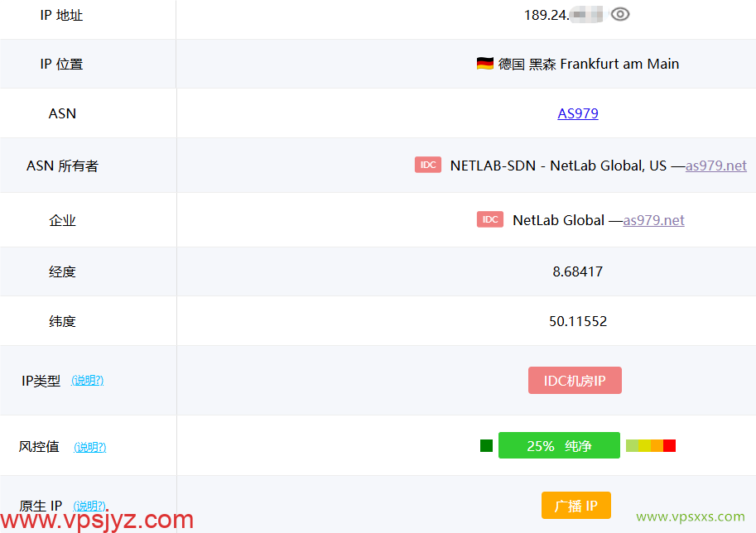
Task: Click the IP 地址 row label
Action: 62,16
